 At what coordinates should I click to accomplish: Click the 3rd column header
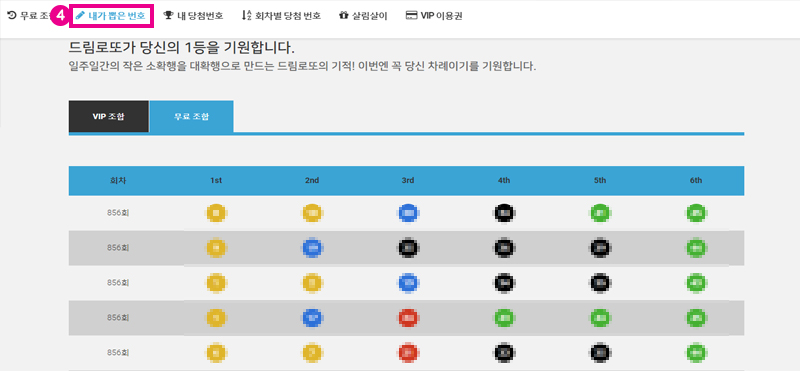[408, 180]
